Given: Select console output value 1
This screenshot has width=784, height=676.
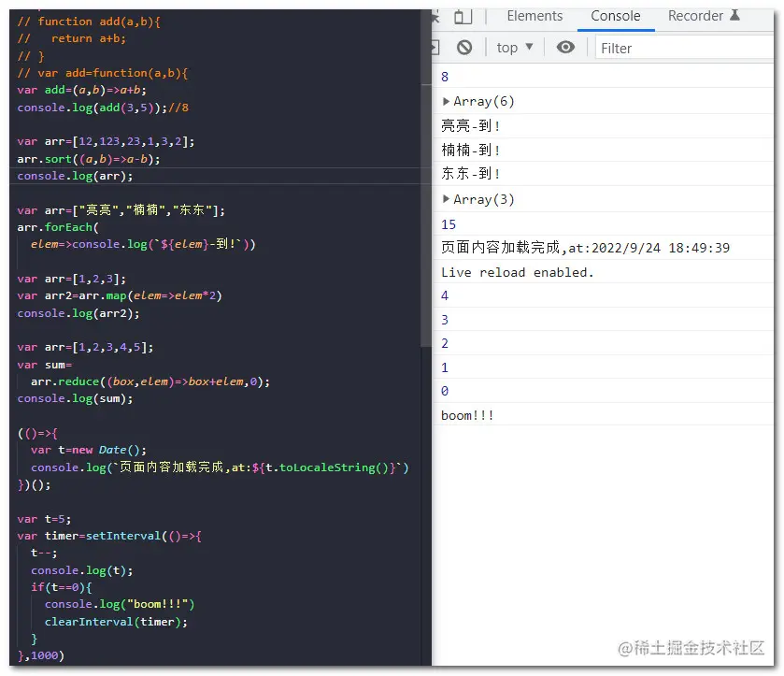Looking at the screenshot, I should tap(445, 367).
